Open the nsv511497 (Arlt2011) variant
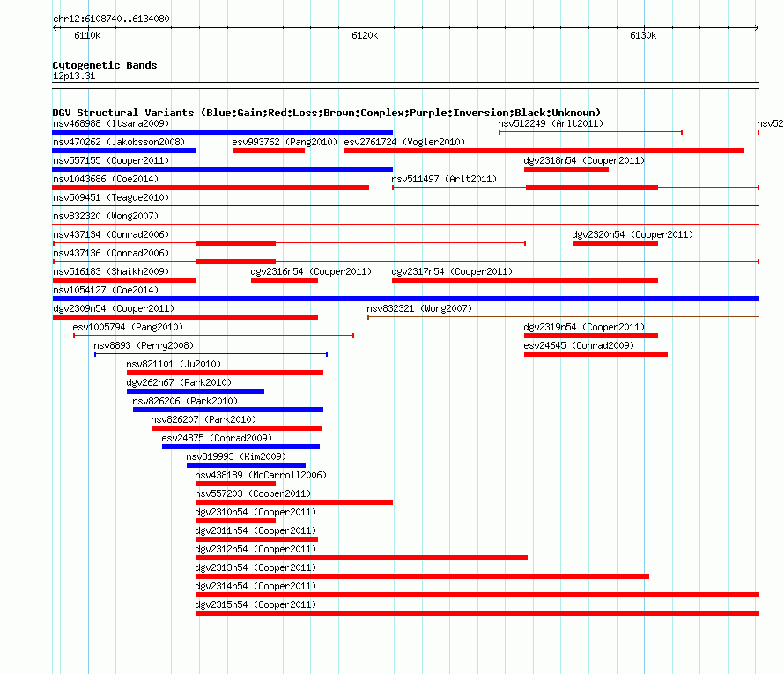The image size is (784, 674). 444,179
